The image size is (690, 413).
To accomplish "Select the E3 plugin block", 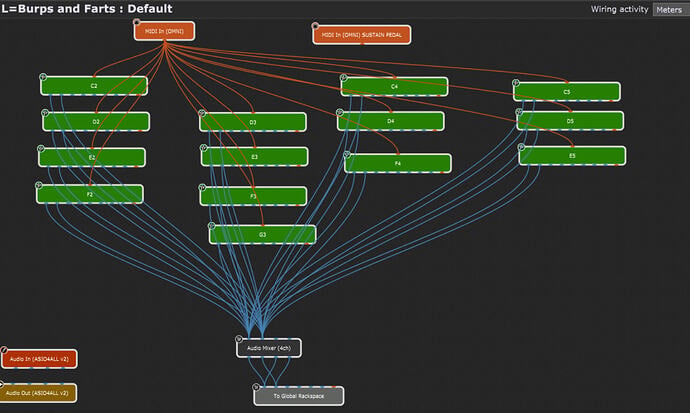I will coord(255,157).
